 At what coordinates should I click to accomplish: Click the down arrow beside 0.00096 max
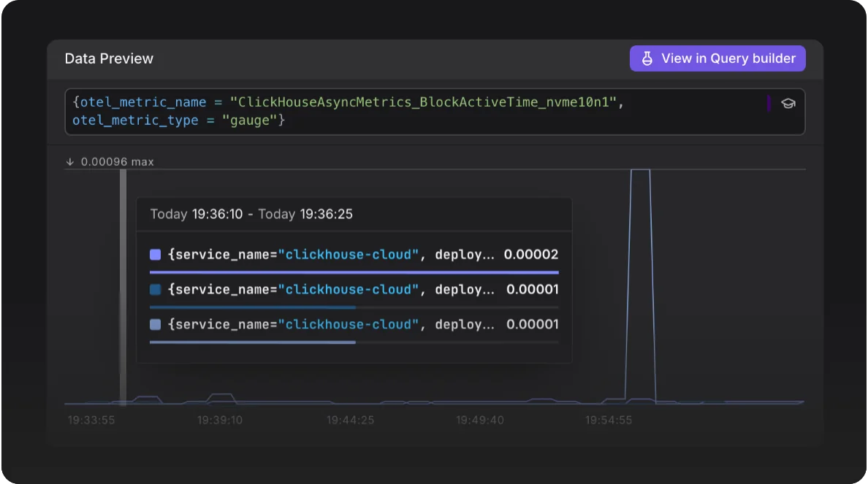(69, 161)
